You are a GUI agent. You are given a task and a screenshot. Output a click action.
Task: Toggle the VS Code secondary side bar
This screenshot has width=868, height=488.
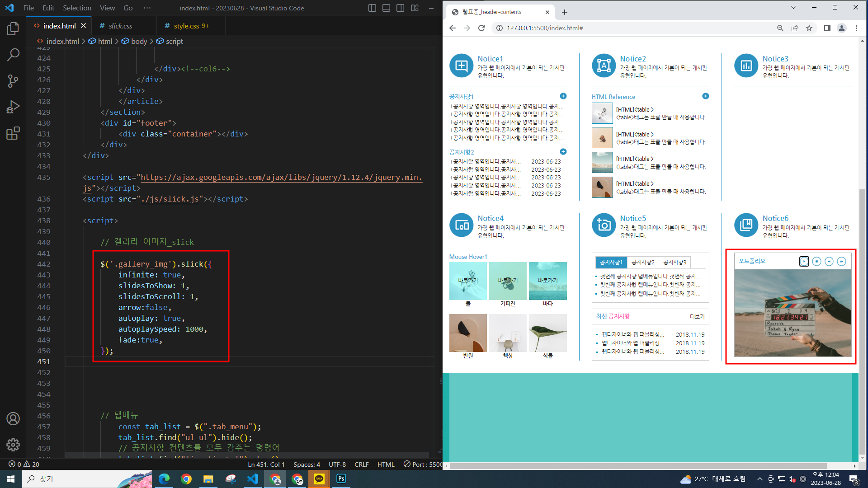(x=400, y=8)
